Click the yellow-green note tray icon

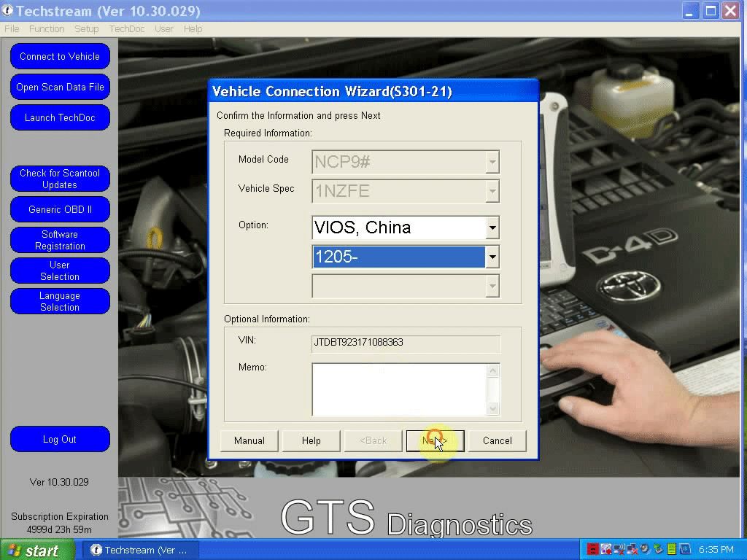coord(672,549)
